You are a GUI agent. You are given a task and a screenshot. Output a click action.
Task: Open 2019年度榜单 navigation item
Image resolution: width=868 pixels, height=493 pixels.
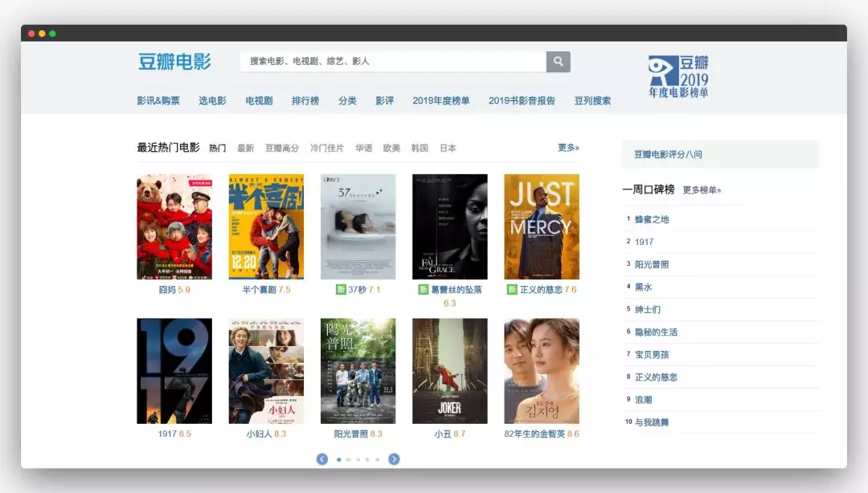[441, 100]
